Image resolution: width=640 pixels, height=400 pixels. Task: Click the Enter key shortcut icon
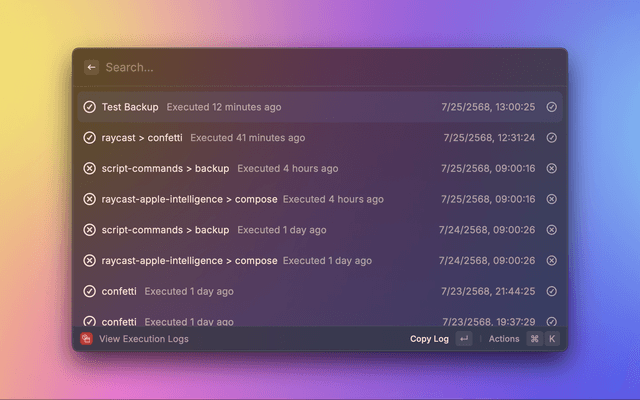[464, 339]
